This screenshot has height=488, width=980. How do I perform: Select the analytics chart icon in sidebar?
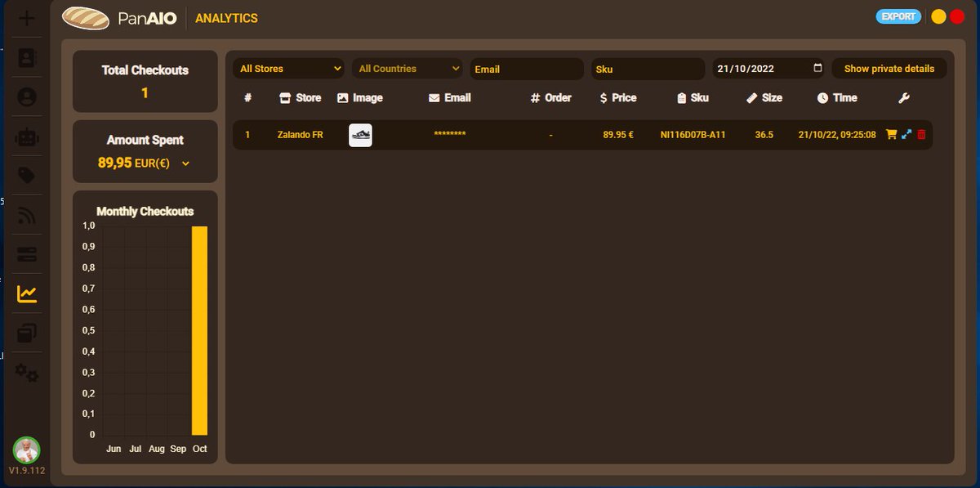(27, 293)
